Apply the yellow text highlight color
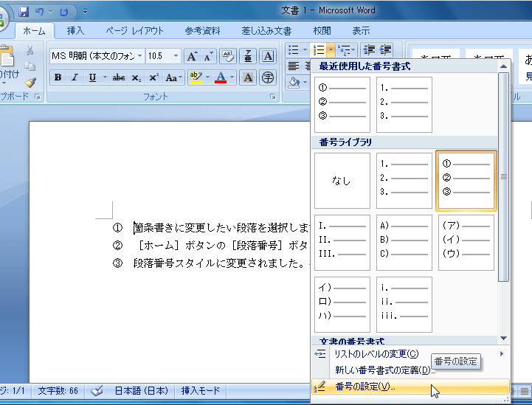The width and height of the screenshot is (532, 405). point(196,77)
